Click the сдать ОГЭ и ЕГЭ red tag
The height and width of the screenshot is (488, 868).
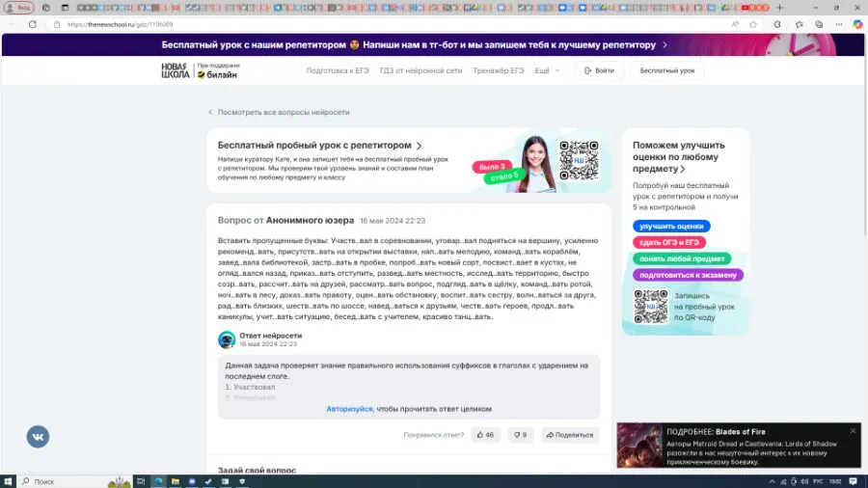click(668, 242)
